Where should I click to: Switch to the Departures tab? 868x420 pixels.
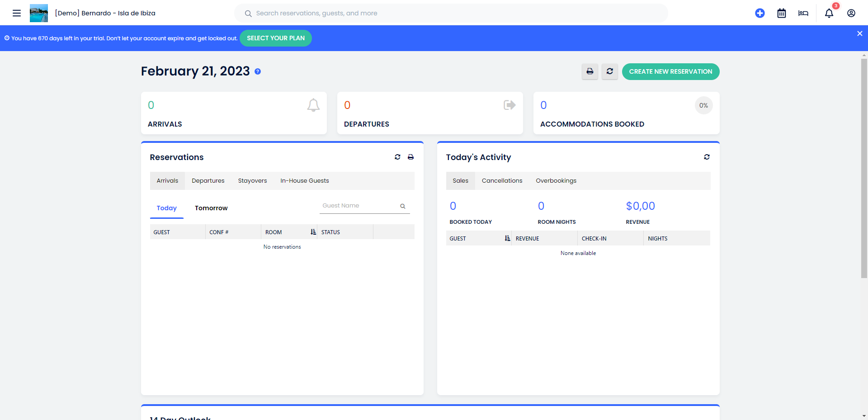click(x=208, y=181)
